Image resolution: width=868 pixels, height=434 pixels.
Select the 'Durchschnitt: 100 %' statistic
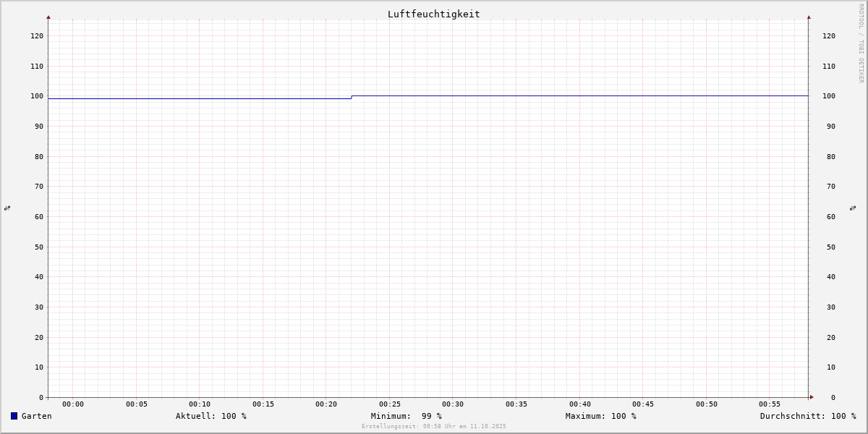point(808,416)
